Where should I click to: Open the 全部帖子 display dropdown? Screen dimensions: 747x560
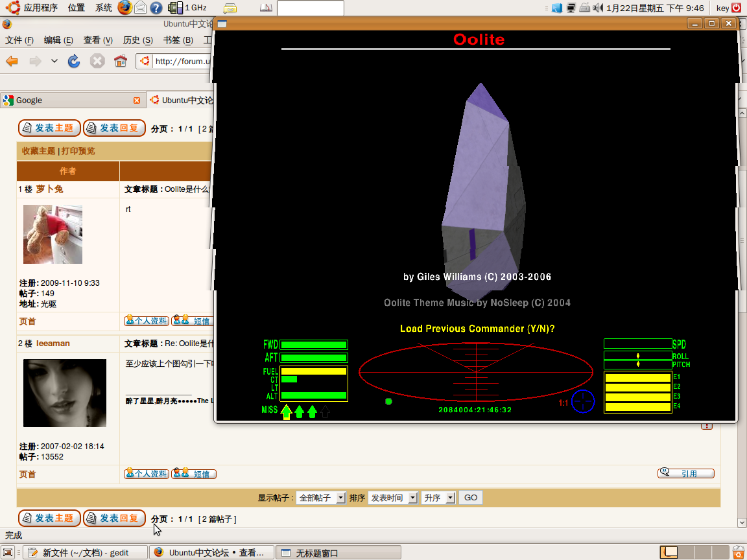tap(320, 498)
